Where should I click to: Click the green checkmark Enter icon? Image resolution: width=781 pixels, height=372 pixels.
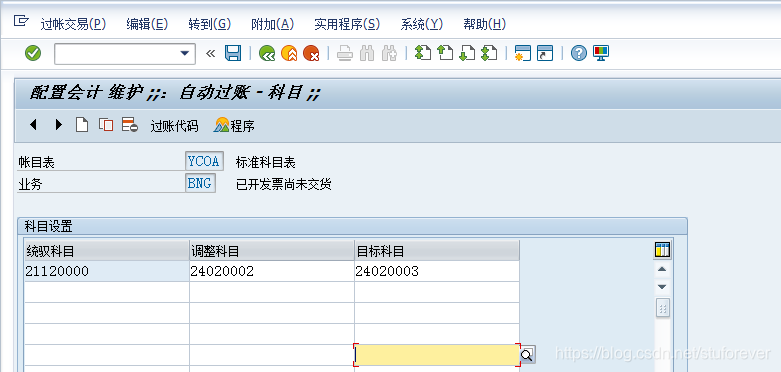(x=33, y=53)
